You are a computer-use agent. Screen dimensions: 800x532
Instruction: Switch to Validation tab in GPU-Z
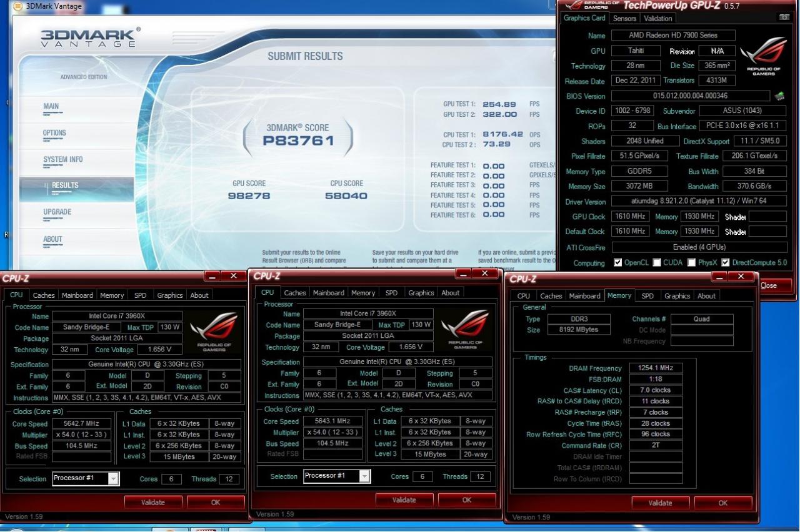(x=658, y=18)
